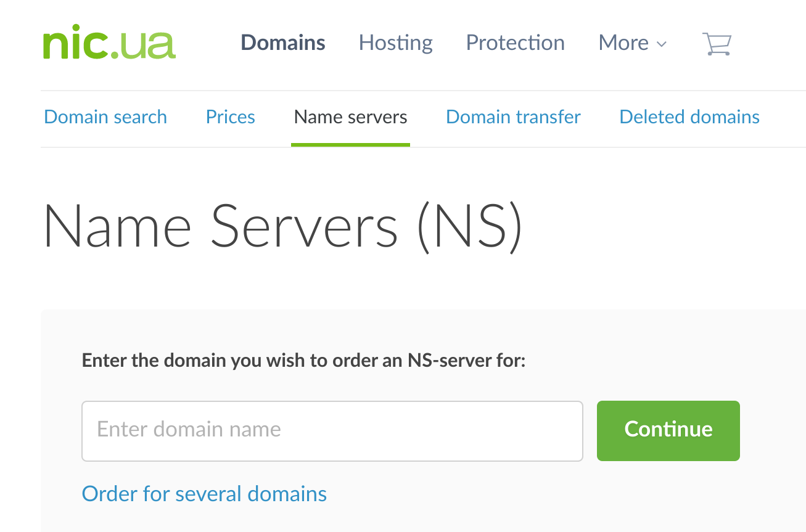Click the NS-server domain prompt label

point(303,361)
